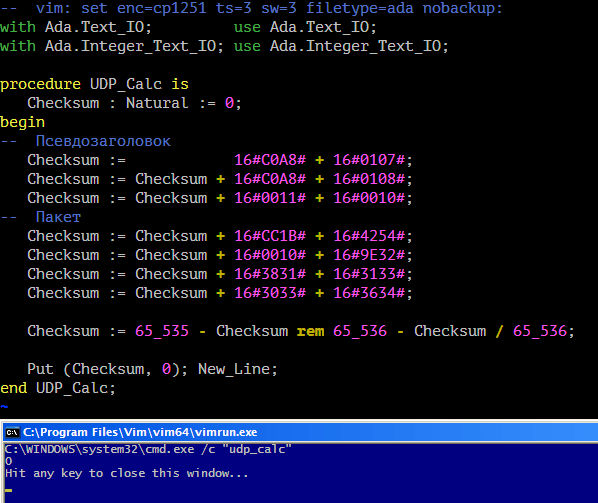
Task: Click the hex literal 16#CC1B#
Action: (270, 236)
